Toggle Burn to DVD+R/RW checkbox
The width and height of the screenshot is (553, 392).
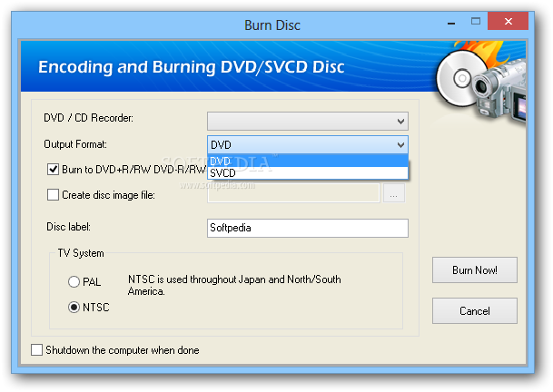[x=54, y=169]
